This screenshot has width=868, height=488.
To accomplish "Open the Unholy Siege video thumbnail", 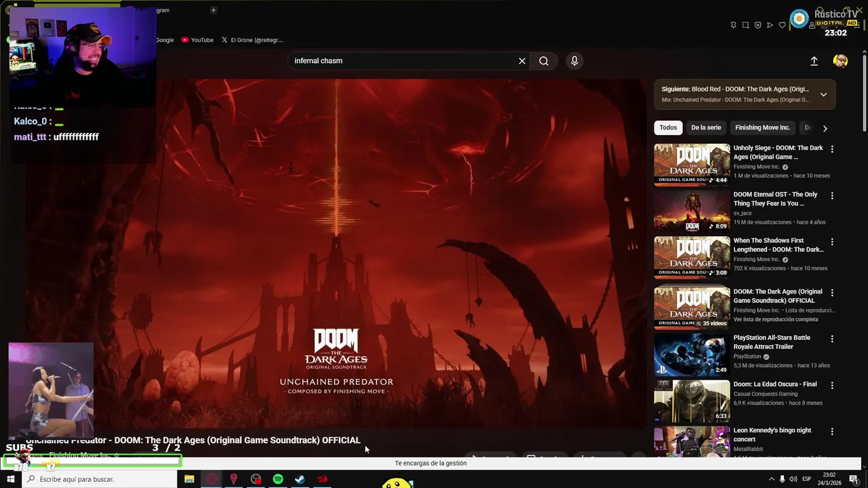I will pyautogui.click(x=692, y=164).
